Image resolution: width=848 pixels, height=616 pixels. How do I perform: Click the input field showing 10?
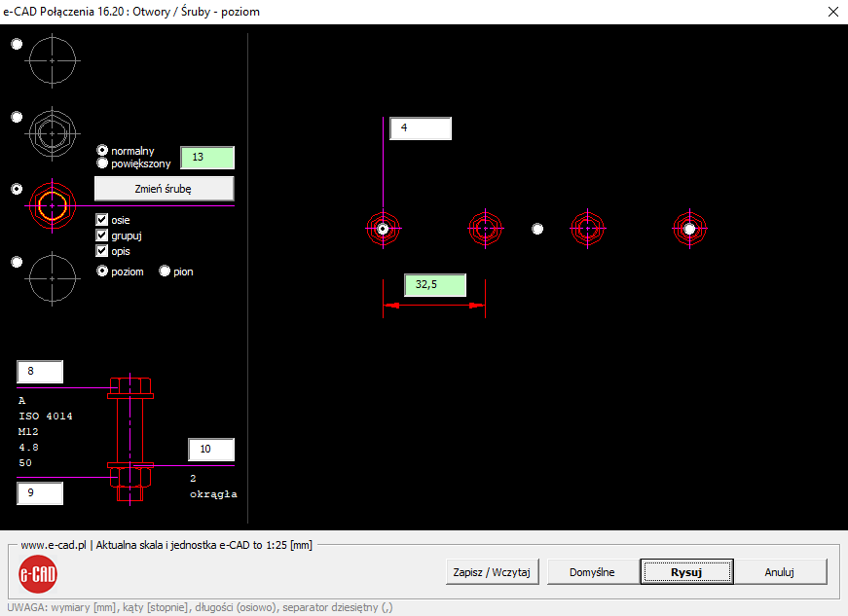(x=211, y=449)
